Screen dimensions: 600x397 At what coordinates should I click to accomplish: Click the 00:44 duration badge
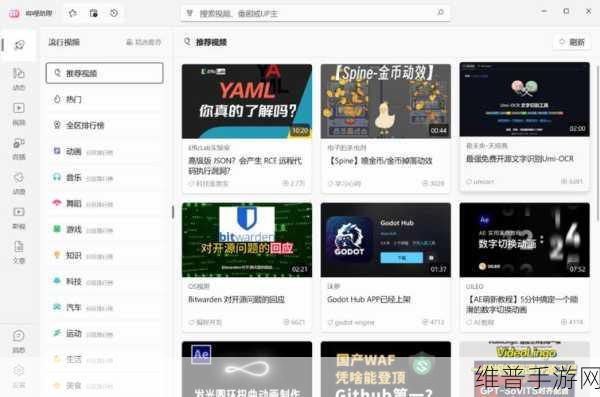(439, 131)
